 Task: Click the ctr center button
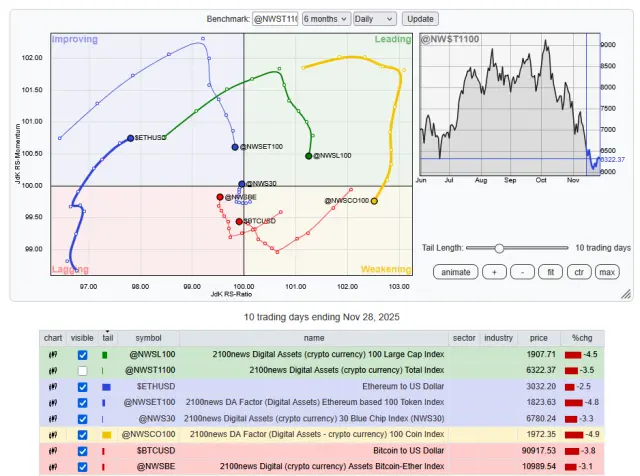click(579, 272)
